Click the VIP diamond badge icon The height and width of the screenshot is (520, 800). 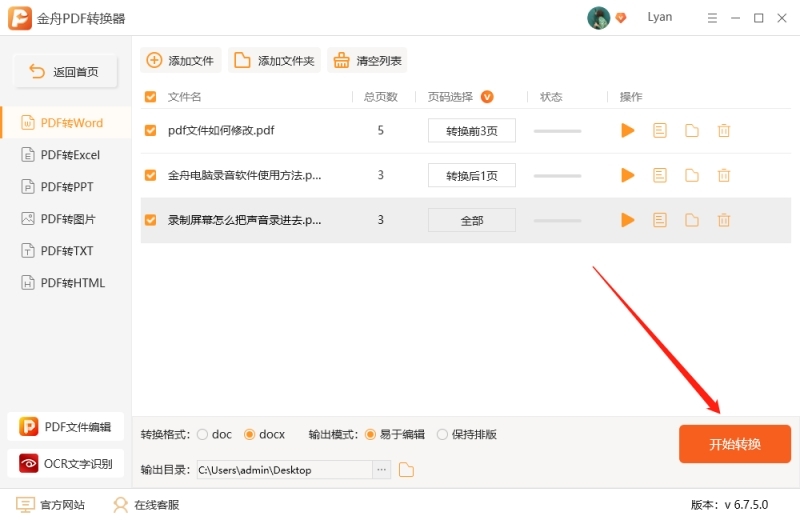[x=621, y=18]
